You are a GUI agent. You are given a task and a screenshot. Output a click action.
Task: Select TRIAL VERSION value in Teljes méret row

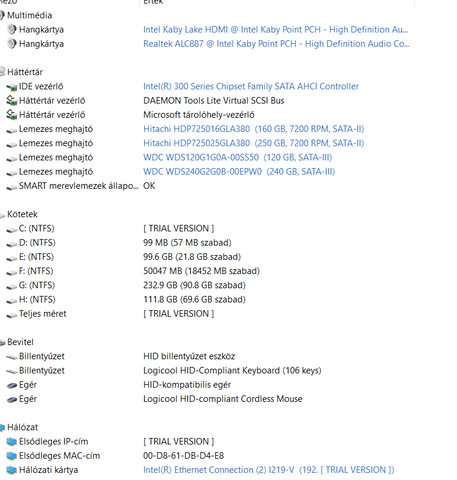[179, 314]
